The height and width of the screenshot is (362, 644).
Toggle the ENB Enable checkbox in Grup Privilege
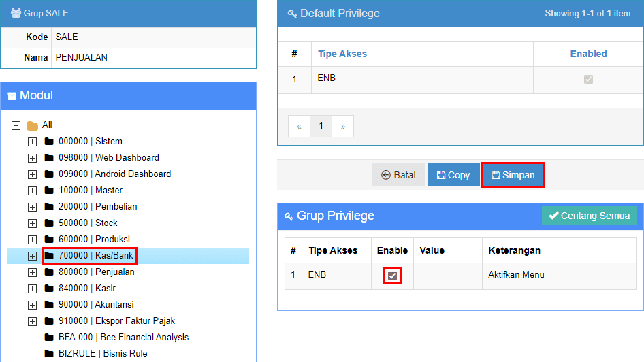point(392,276)
